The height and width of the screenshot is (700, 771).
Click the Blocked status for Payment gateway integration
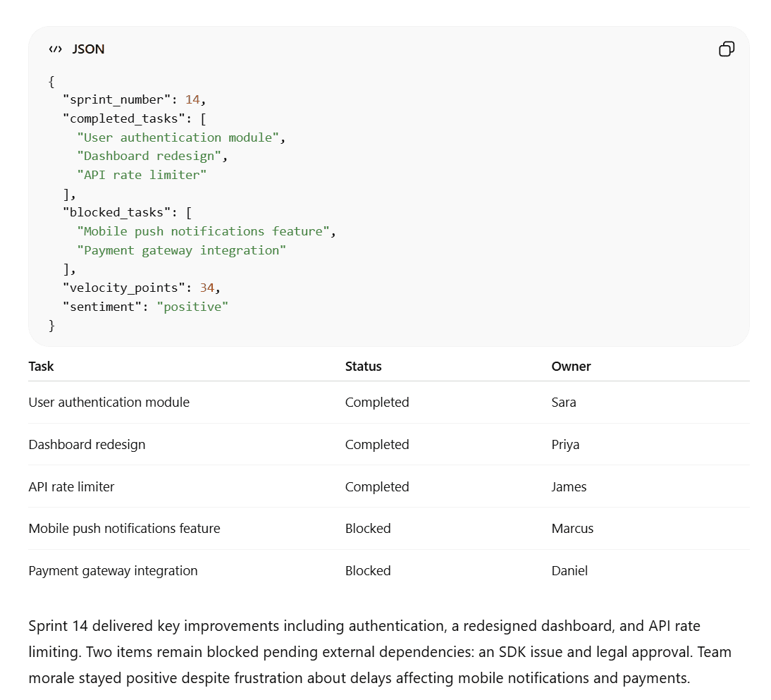click(x=368, y=570)
